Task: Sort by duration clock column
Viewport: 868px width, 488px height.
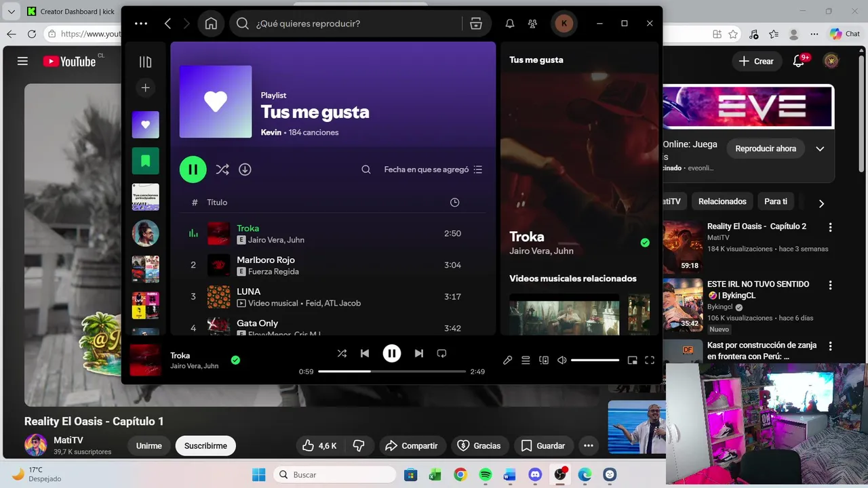Action: point(454,202)
